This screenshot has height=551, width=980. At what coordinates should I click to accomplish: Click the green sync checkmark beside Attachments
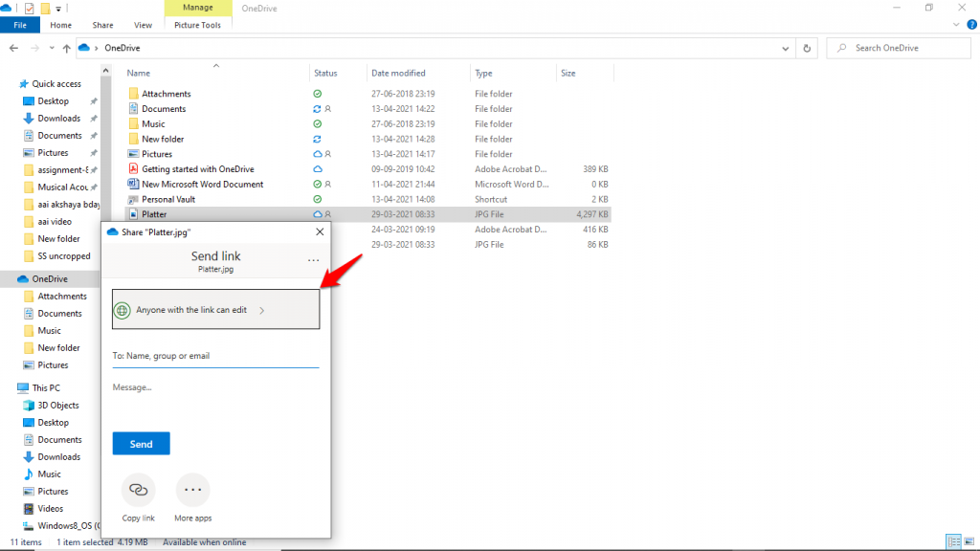click(x=316, y=93)
